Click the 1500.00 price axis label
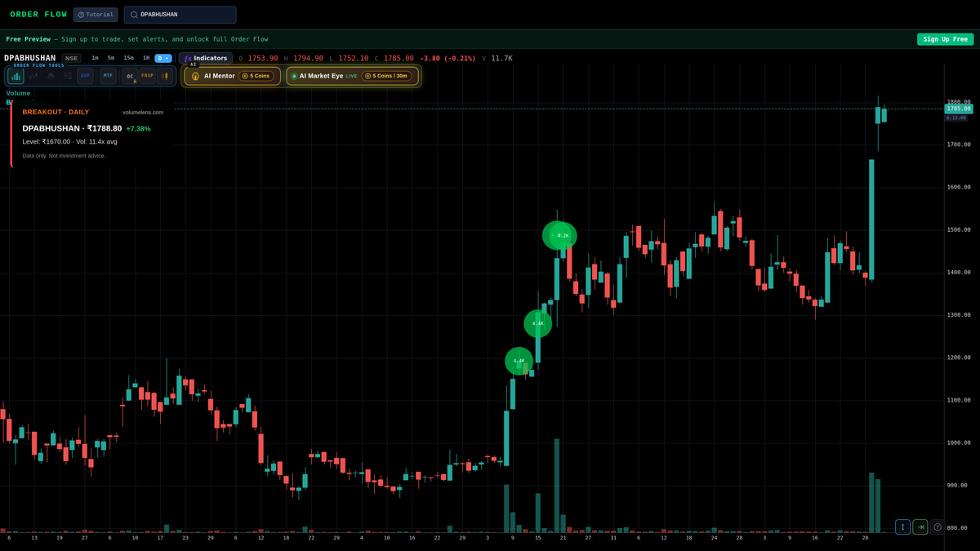The image size is (980, 551). tap(959, 229)
